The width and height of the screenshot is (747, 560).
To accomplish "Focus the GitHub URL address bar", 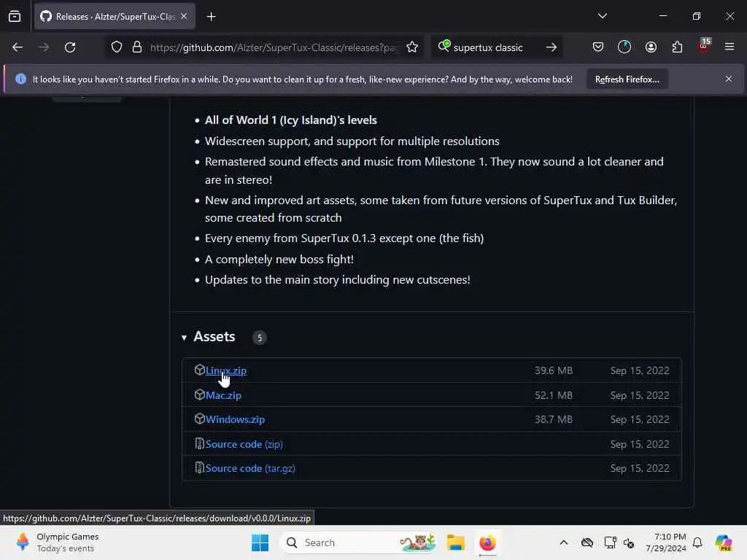I will click(273, 47).
